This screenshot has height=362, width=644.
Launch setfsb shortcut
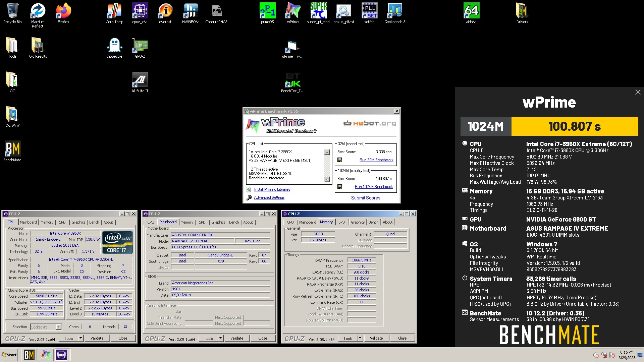369,13
